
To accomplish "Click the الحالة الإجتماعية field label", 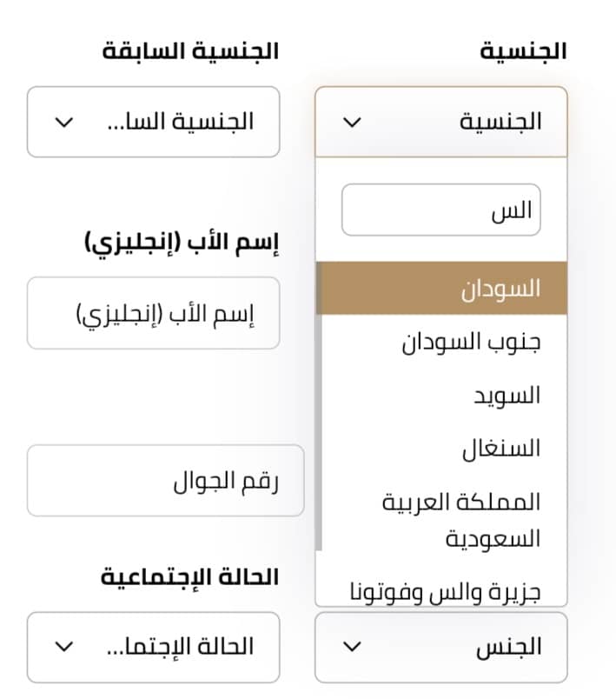I will point(190,576).
